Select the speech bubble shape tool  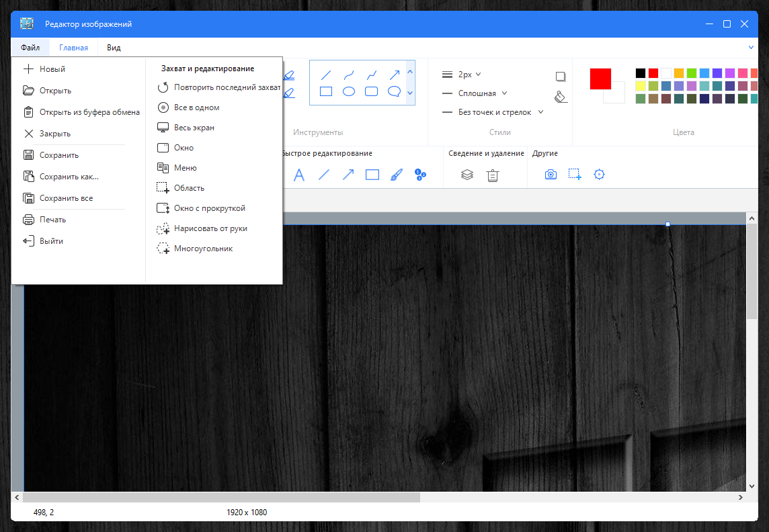point(395,91)
